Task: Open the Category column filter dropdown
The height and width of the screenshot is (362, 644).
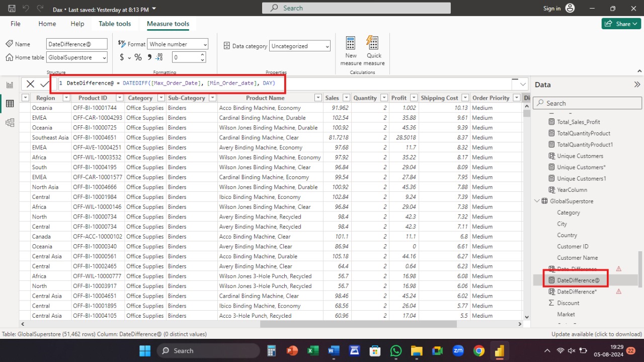Action: (160, 98)
